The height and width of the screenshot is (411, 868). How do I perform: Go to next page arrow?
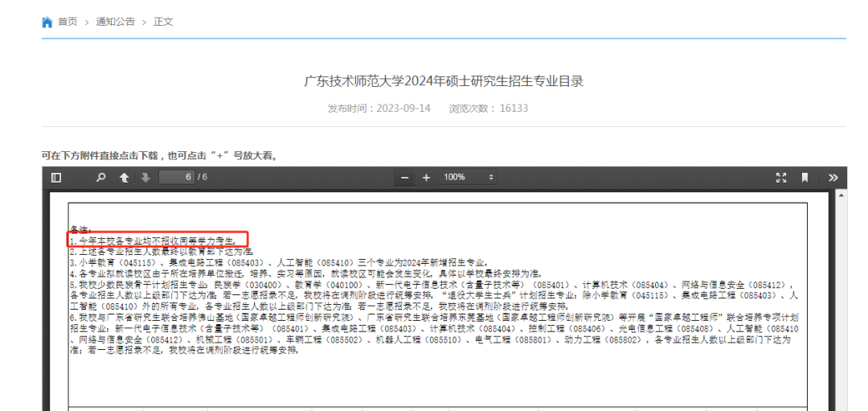click(x=145, y=177)
